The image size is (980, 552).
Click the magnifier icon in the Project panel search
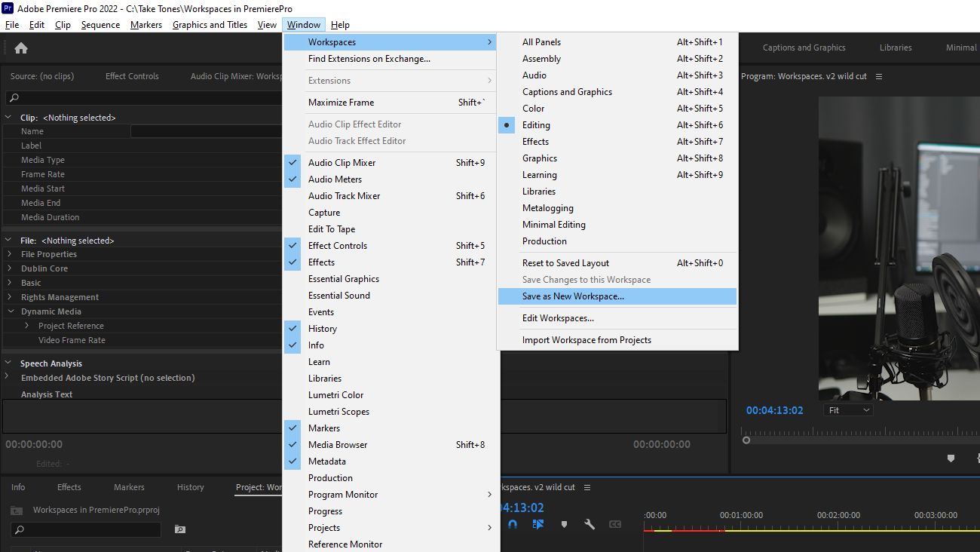coord(19,530)
